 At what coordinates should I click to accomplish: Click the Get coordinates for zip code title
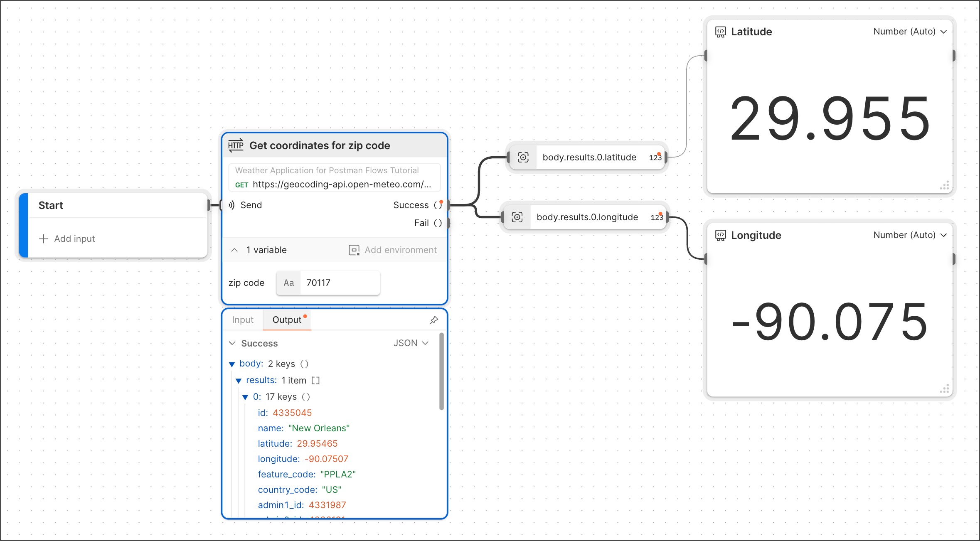pyautogui.click(x=320, y=145)
